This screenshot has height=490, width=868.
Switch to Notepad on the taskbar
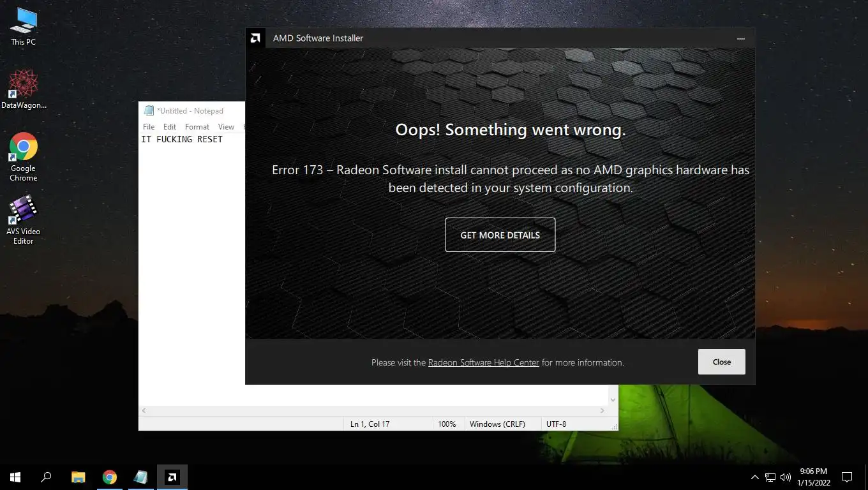(140, 477)
